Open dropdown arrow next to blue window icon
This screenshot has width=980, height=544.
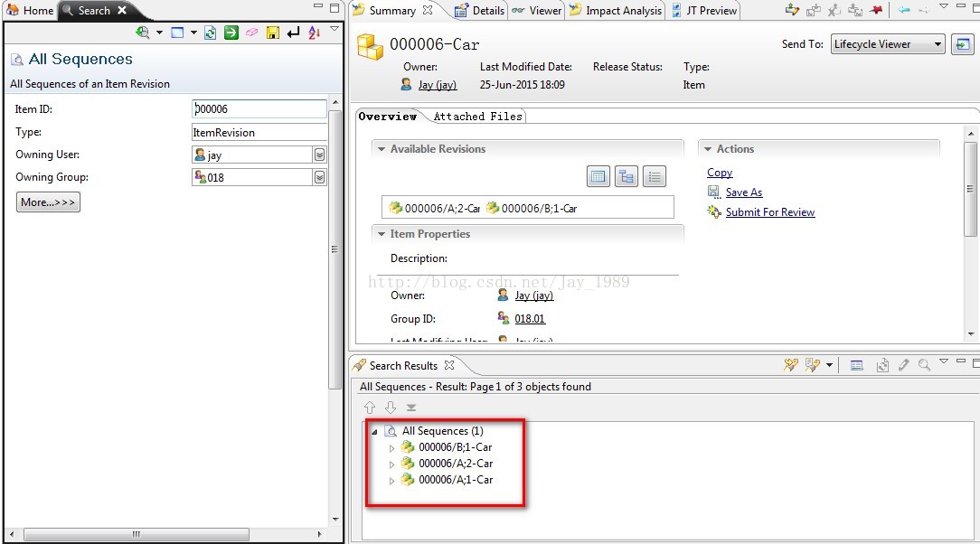[193, 33]
